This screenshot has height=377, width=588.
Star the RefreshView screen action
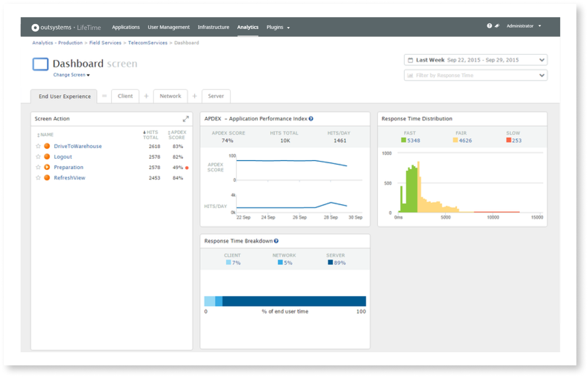tap(38, 177)
